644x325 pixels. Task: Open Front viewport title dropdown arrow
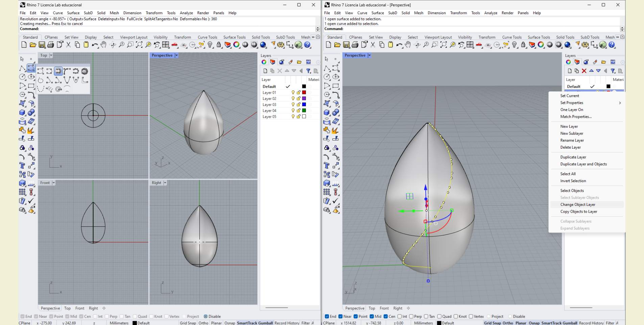(53, 183)
